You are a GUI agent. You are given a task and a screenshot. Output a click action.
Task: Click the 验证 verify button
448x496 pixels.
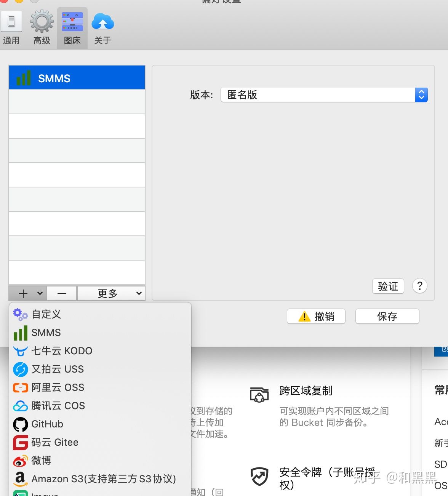click(388, 286)
